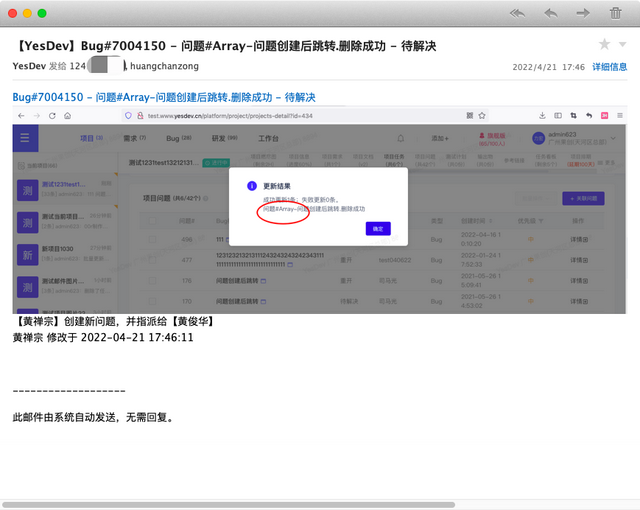
Task: Tick the checkbox for issue row 498
Action: pos(152,239)
